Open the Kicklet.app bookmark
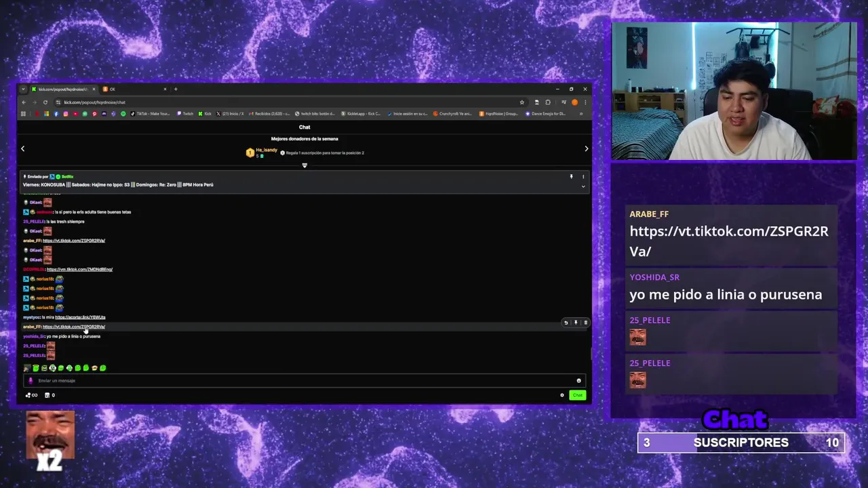The width and height of the screenshot is (868, 488). point(361,114)
